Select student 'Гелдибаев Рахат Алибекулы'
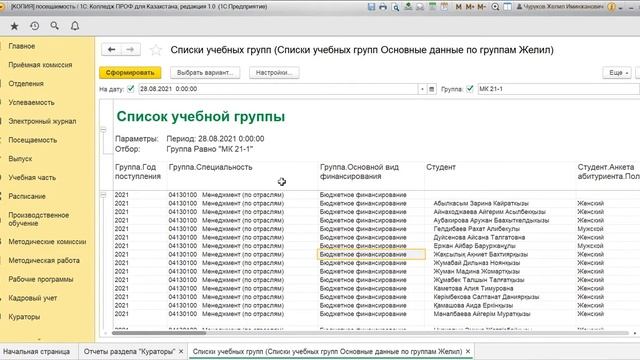Image resolution: width=640 pixels, height=360 pixels. pos(477,229)
